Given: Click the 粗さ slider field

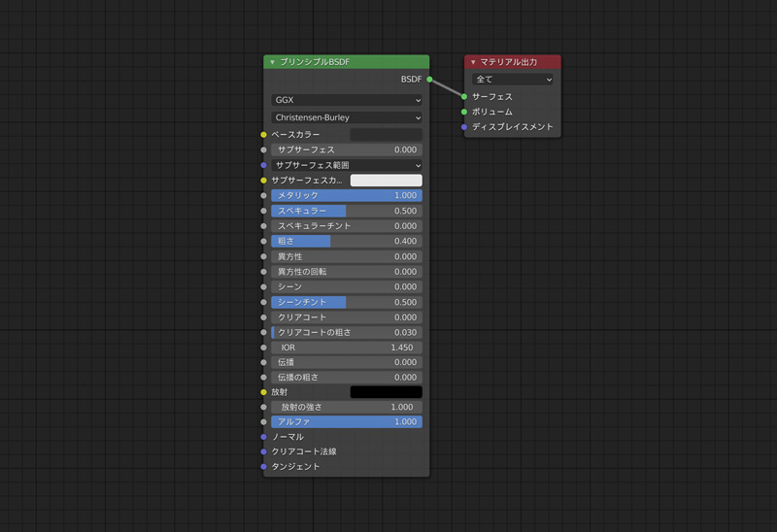Looking at the screenshot, I should pos(347,241).
